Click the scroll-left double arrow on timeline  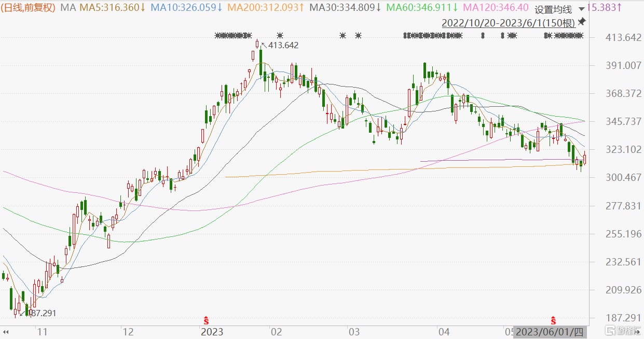pyautogui.click(x=7, y=331)
